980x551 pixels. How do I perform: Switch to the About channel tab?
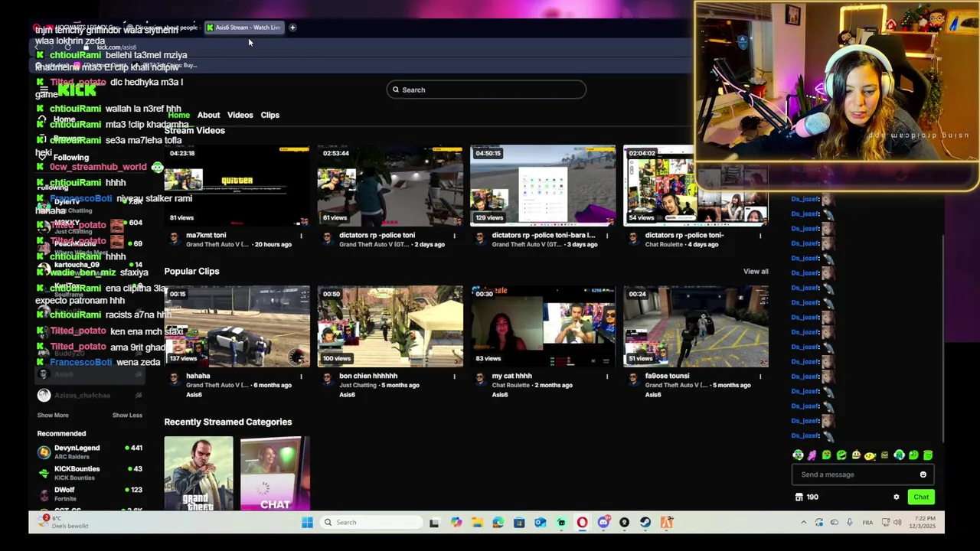coord(208,115)
